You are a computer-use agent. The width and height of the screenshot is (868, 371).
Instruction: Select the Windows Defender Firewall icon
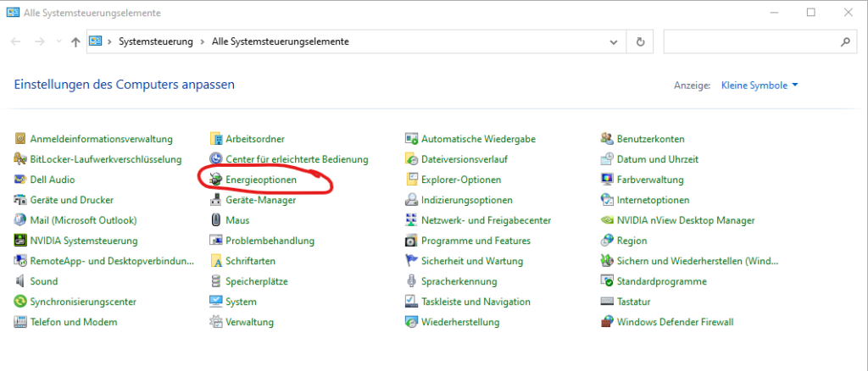(x=607, y=322)
